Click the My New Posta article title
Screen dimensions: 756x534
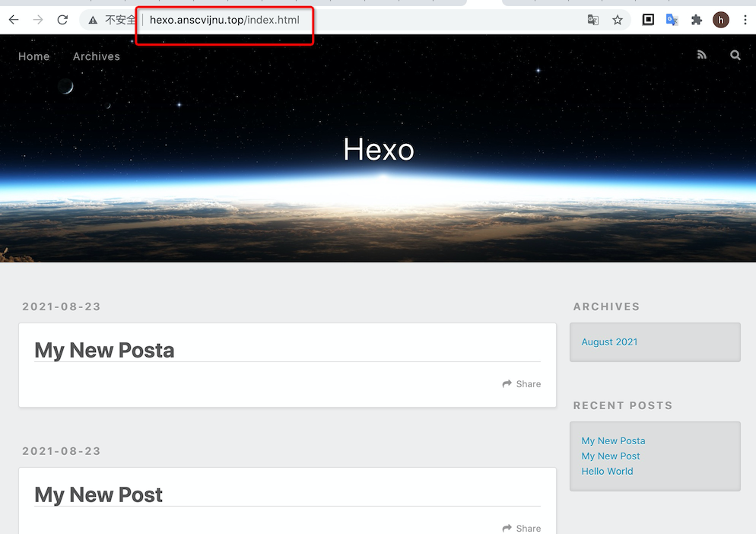click(104, 350)
